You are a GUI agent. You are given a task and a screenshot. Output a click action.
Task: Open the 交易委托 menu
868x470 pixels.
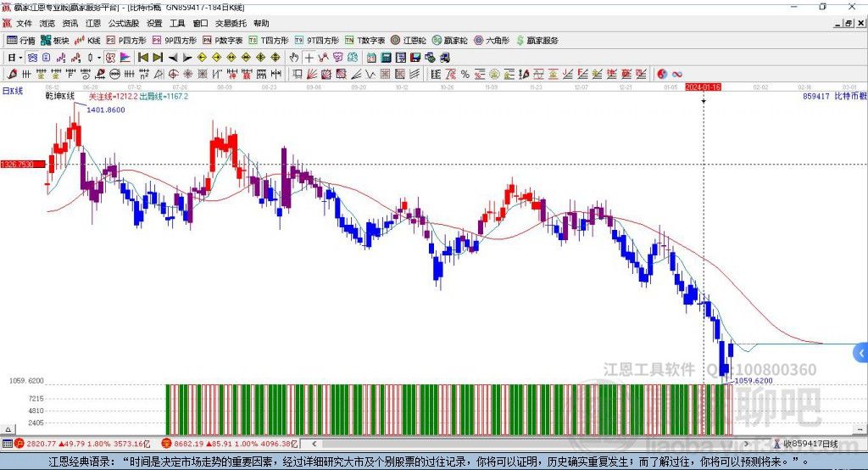click(231, 24)
